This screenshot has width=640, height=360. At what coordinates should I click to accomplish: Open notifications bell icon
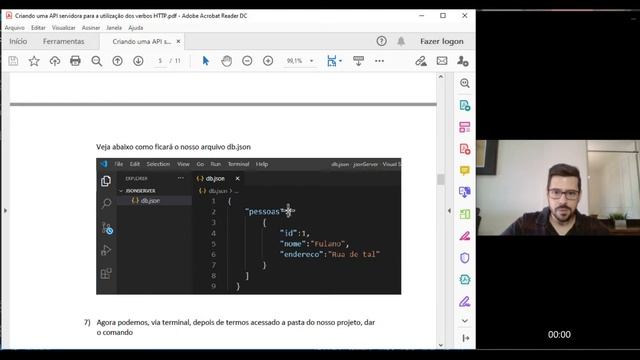click(x=401, y=41)
